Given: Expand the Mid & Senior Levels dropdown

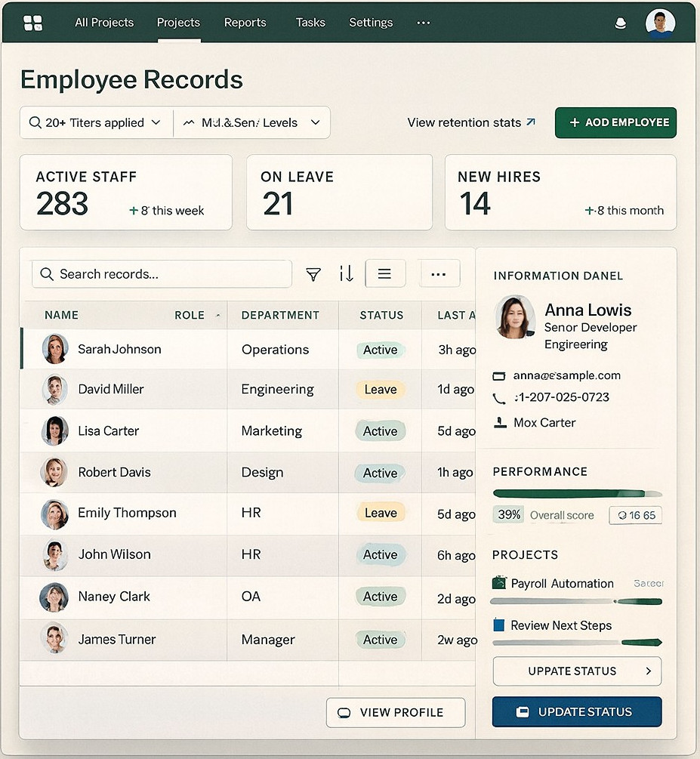Looking at the screenshot, I should pos(252,122).
